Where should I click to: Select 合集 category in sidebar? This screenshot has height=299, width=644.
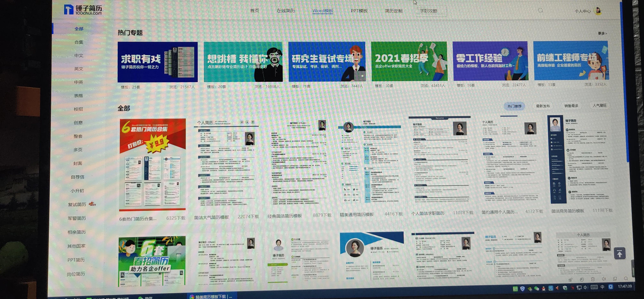[x=79, y=42]
